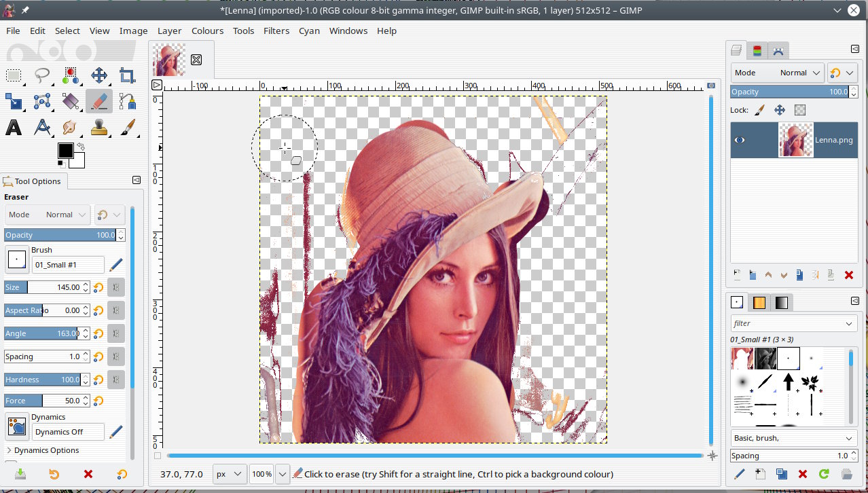Viewport: 868px width, 493px height.
Task: Select the Paths tool
Action: pos(127,102)
